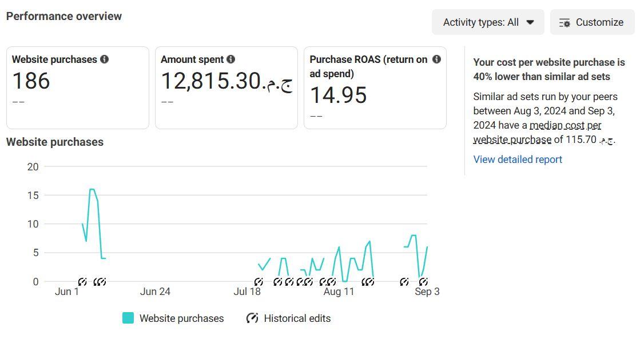This screenshot has width=644, height=343.
Task: Click the Customize button
Action: [592, 22]
